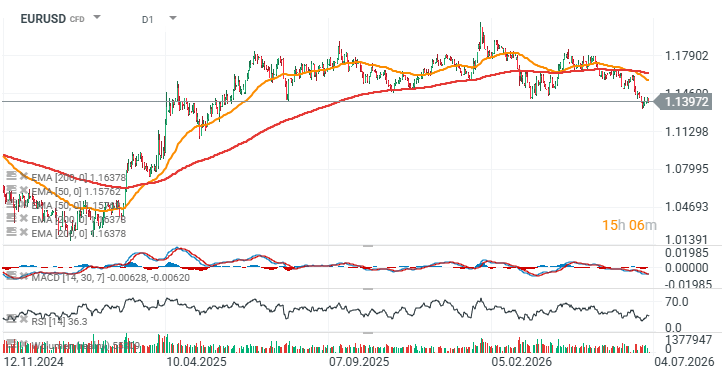724x378 pixels.
Task: Remove the MACD indicator with its X icon
Action: pos(23,276)
